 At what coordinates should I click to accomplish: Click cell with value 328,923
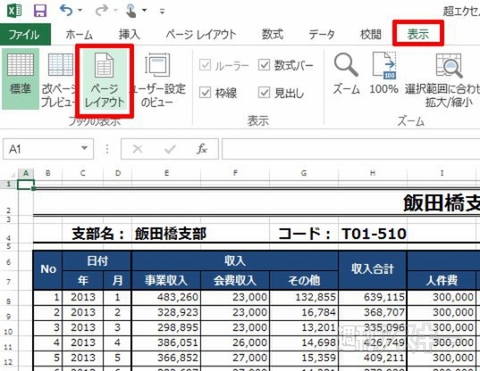pyautogui.click(x=166, y=312)
